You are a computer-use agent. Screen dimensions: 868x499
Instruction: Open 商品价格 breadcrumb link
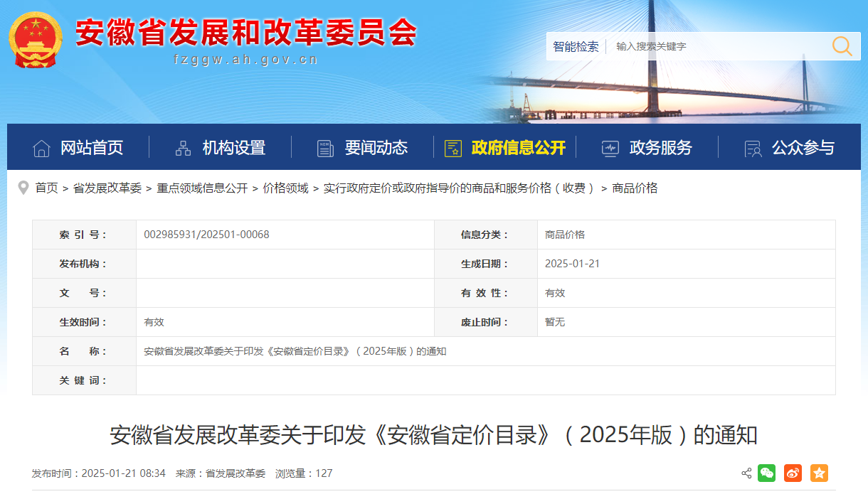[635, 188]
